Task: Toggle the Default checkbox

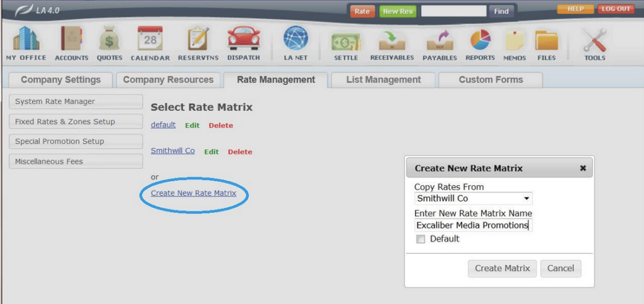Action: [421, 239]
